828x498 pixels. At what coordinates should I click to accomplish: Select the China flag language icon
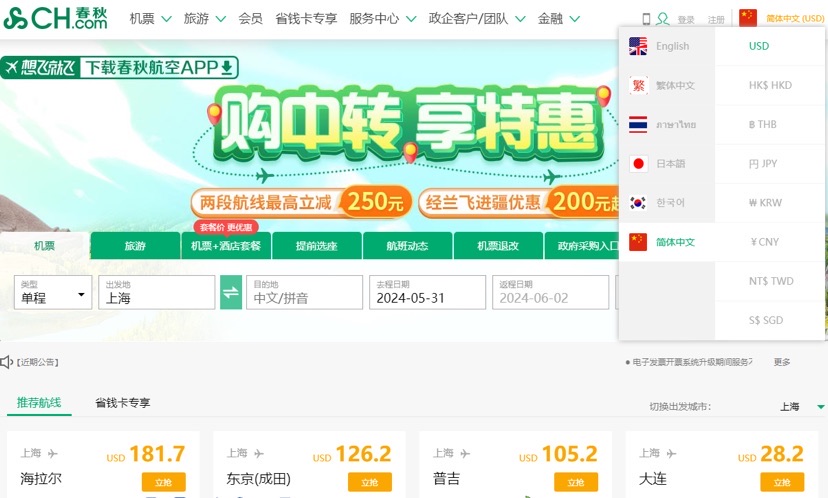(748, 18)
